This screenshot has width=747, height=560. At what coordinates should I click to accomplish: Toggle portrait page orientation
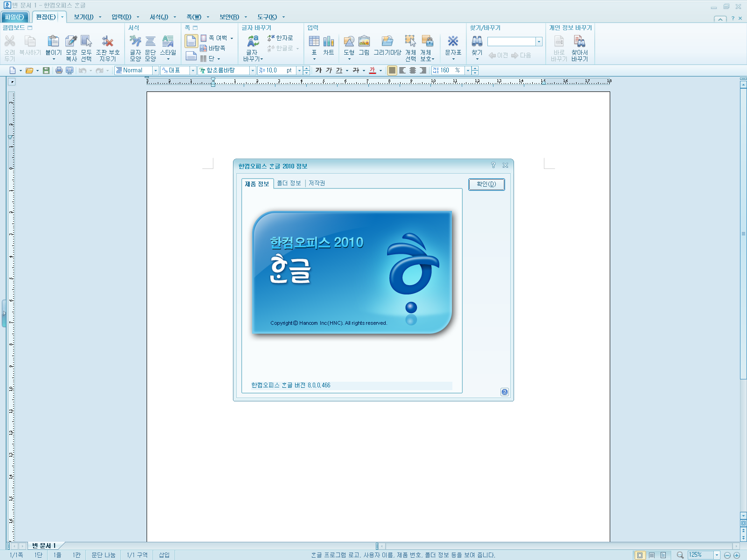[x=191, y=41]
